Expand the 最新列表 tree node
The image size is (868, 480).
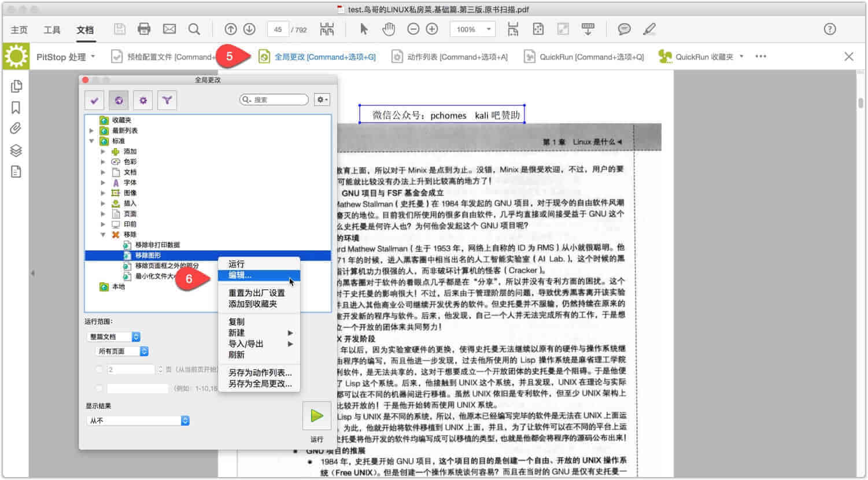[x=91, y=131]
